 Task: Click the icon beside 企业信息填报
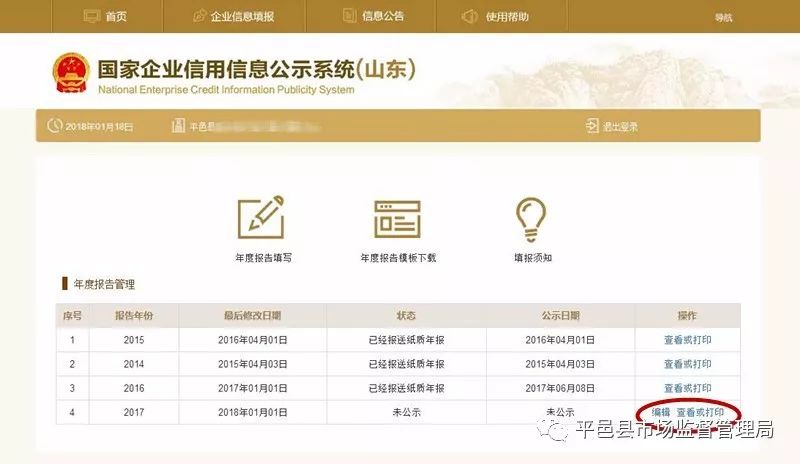tap(199, 16)
